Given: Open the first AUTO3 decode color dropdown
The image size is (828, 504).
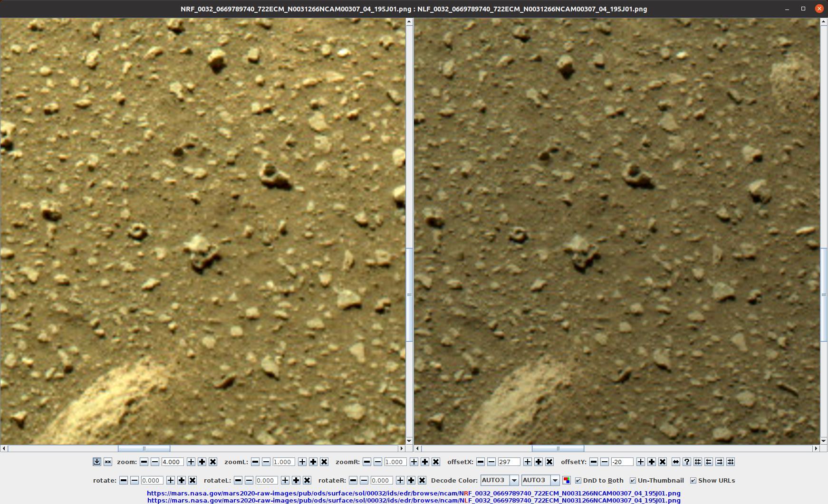Looking at the screenshot, I should (x=500, y=480).
